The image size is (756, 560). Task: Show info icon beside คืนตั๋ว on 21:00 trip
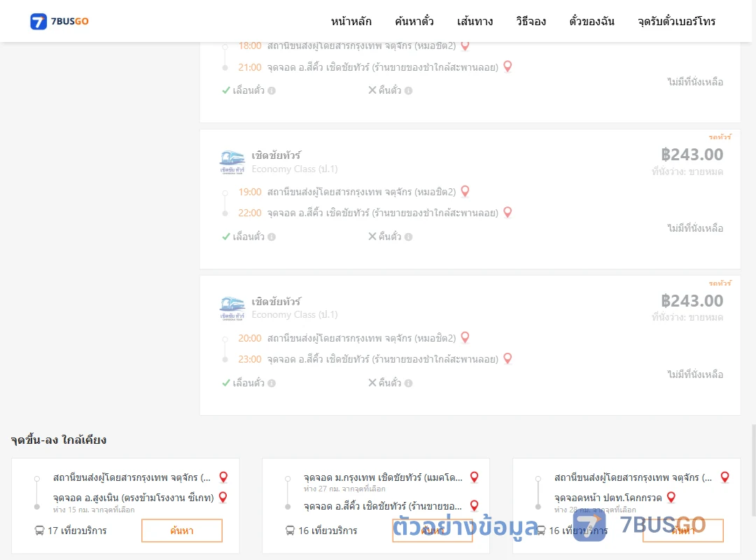[408, 91]
